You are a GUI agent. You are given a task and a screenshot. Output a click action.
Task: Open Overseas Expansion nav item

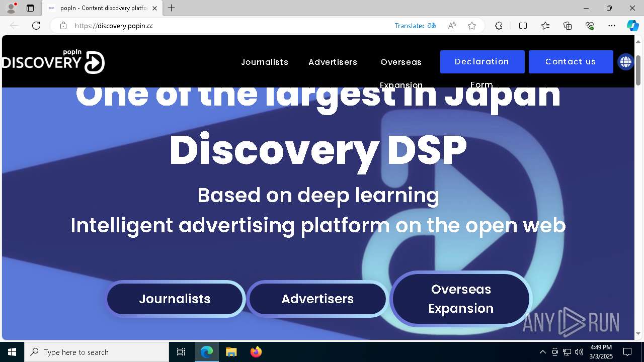click(x=401, y=73)
